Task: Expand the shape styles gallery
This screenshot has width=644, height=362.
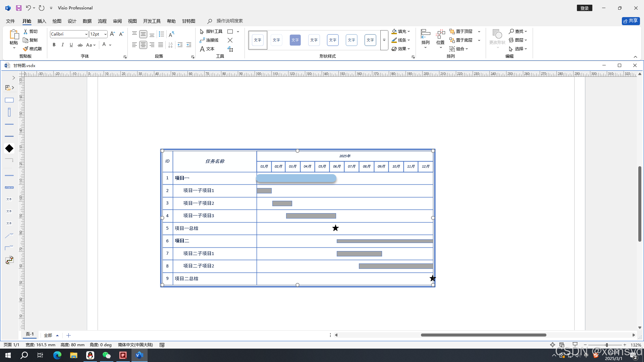Action: (x=384, y=40)
